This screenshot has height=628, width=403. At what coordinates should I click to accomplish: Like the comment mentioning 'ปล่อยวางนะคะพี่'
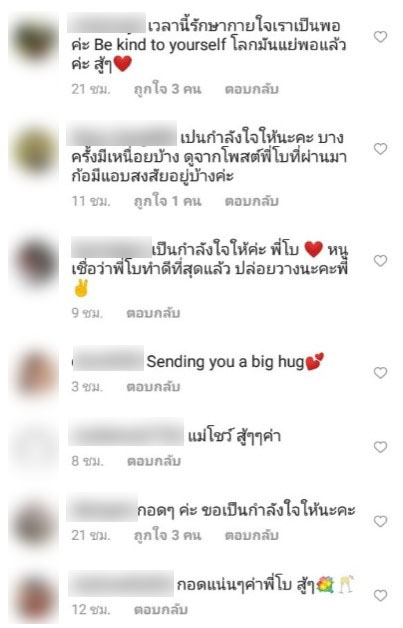tap(380, 261)
